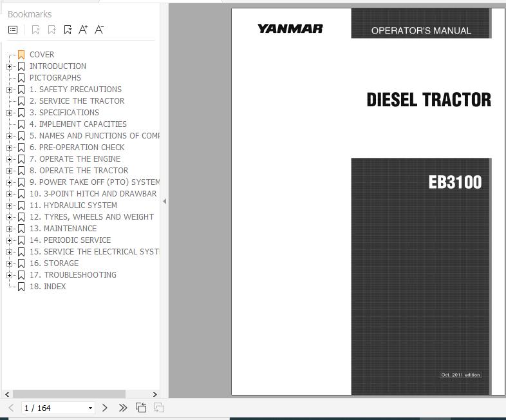Jump to last page double arrow
The height and width of the screenshot is (420, 506).
pyautogui.click(x=122, y=408)
